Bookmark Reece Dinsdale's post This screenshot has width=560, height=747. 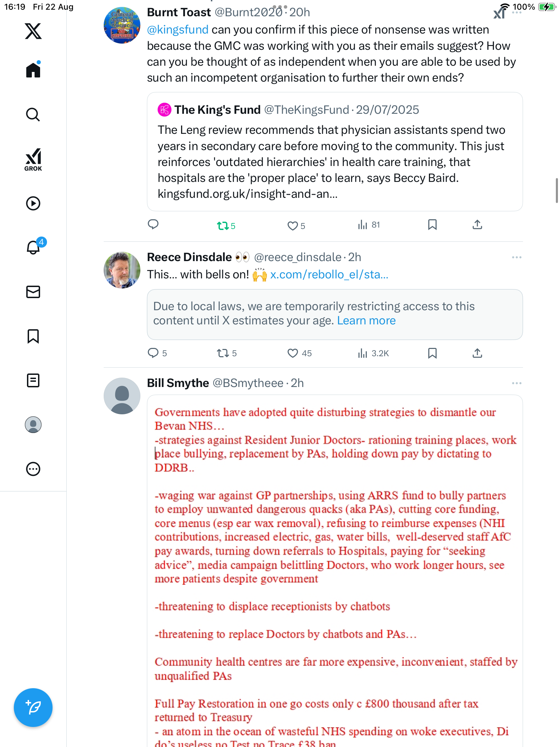[x=432, y=353]
